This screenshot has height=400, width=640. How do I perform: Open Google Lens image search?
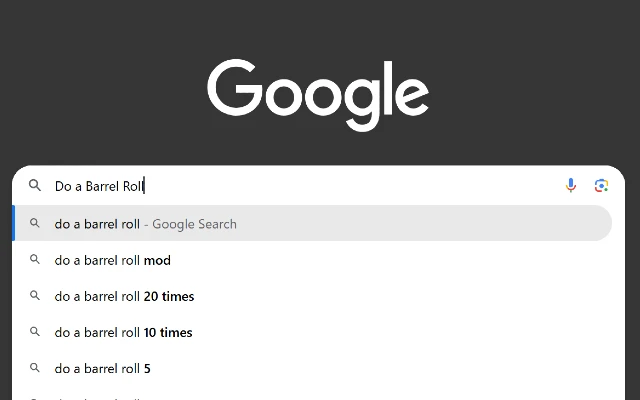[601, 185]
